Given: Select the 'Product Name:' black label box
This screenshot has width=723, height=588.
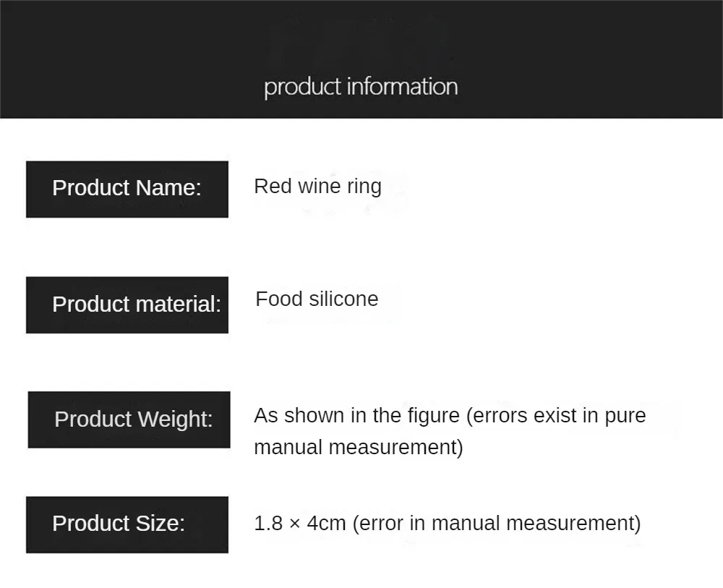Looking at the screenshot, I should [127, 189].
